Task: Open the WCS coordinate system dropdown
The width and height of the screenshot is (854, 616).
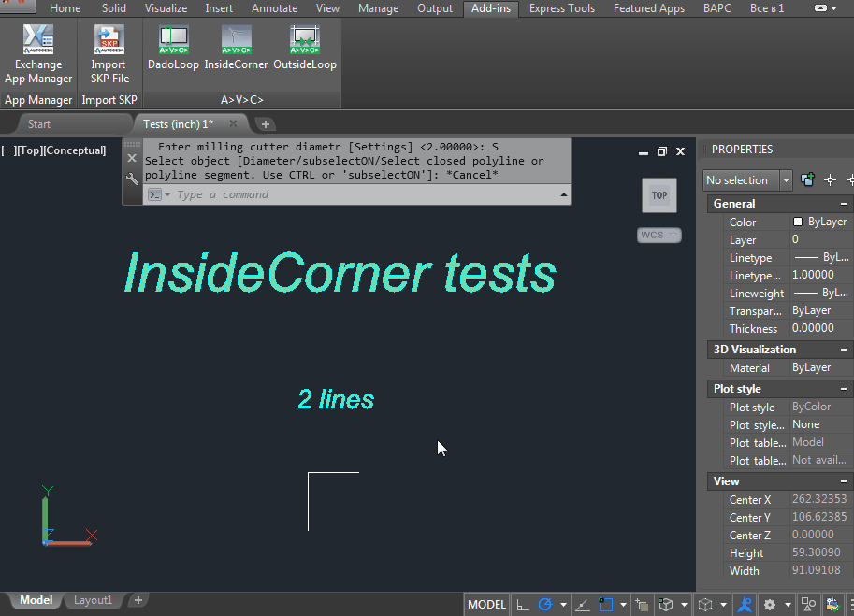Action: 659,235
